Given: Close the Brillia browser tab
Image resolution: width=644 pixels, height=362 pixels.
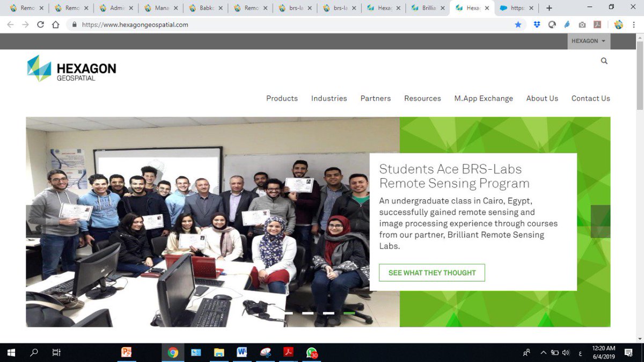Looking at the screenshot, I should tap(443, 8).
